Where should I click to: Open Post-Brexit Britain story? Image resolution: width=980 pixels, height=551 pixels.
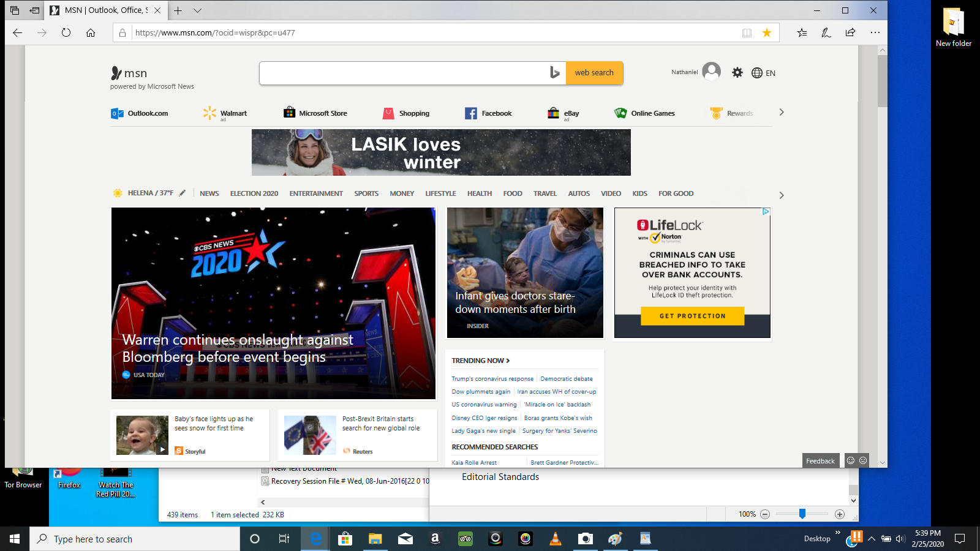coord(358,435)
